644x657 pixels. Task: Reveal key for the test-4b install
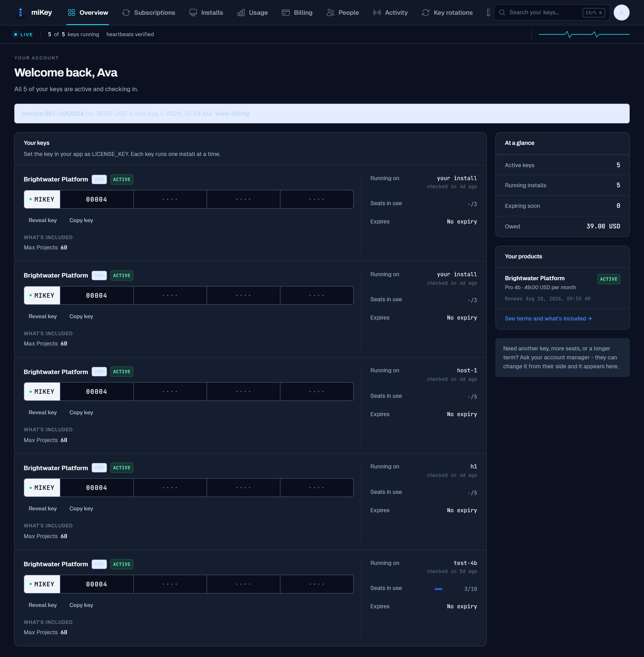[x=43, y=605]
